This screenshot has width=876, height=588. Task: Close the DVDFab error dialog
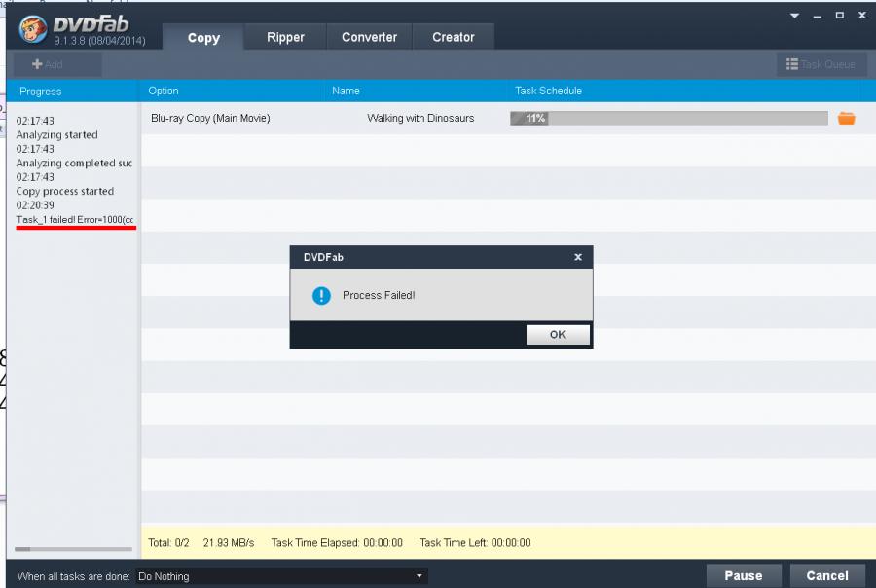[578, 257]
